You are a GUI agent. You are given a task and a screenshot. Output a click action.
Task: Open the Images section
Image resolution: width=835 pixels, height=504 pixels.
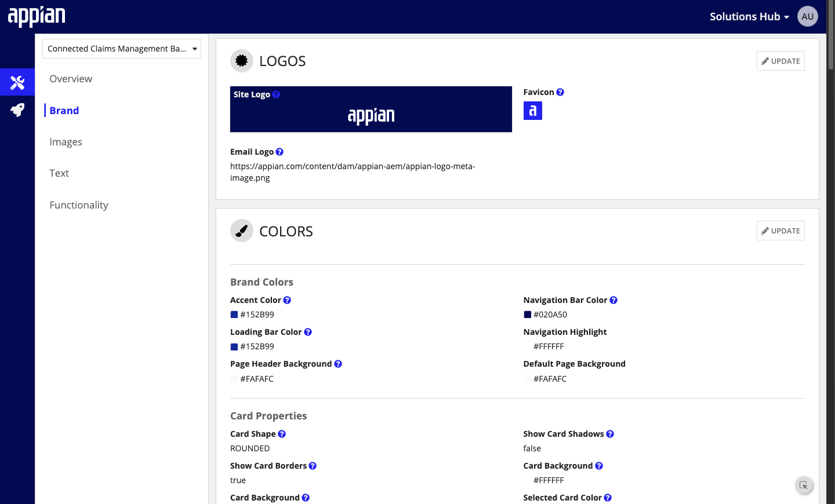point(66,142)
